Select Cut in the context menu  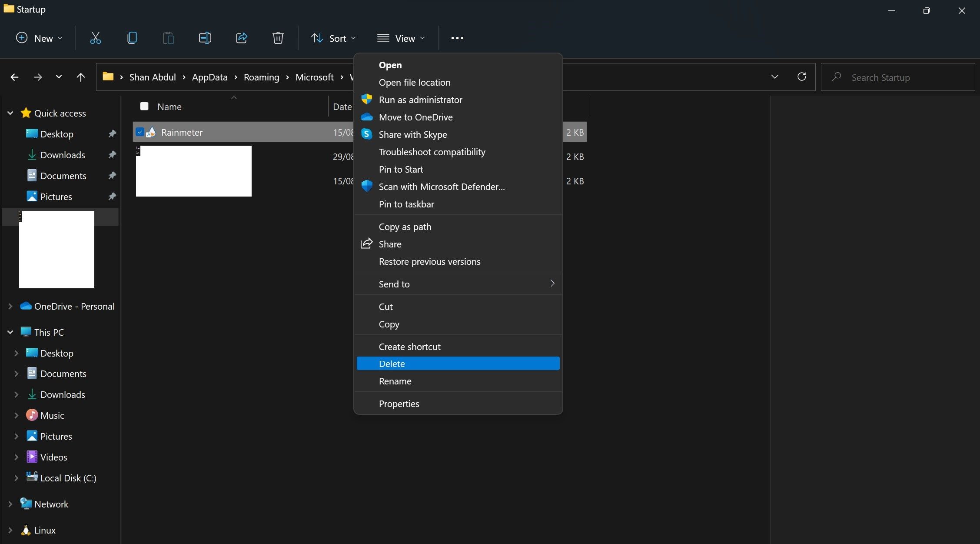(458, 307)
